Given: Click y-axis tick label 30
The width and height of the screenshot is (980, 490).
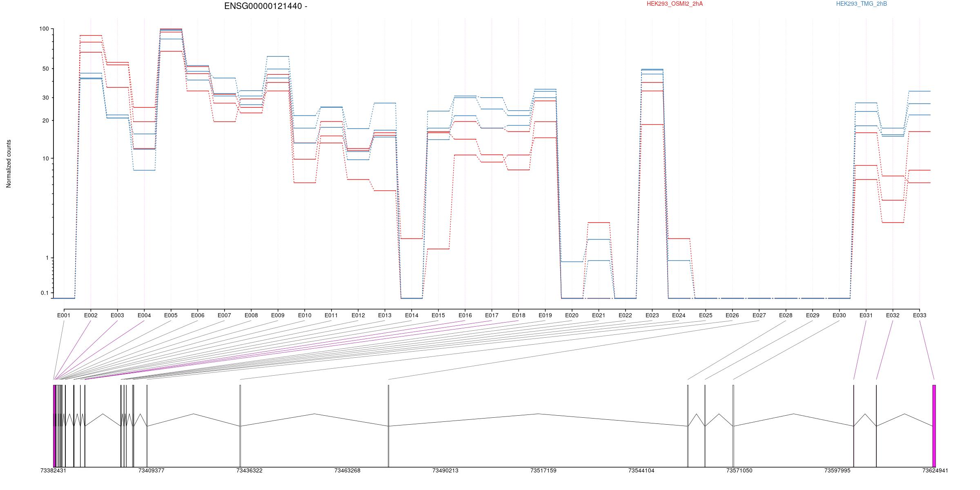Looking at the screenshot, I should [45, 98].
